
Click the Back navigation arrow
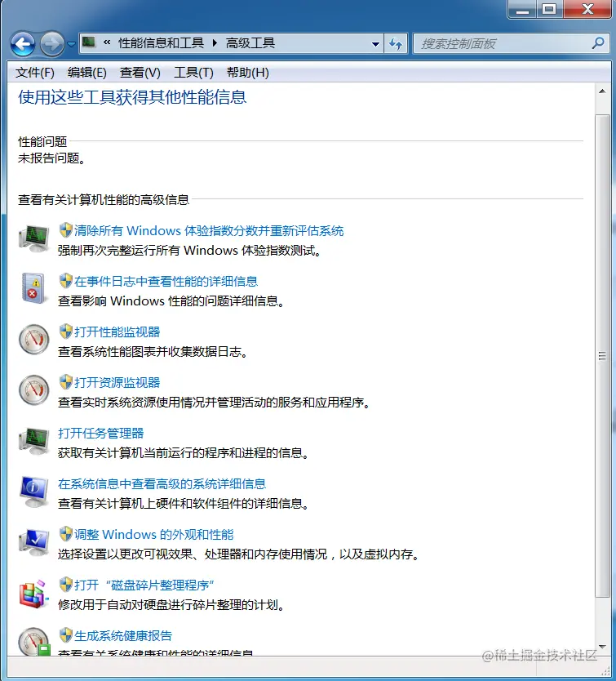(23, 44)
